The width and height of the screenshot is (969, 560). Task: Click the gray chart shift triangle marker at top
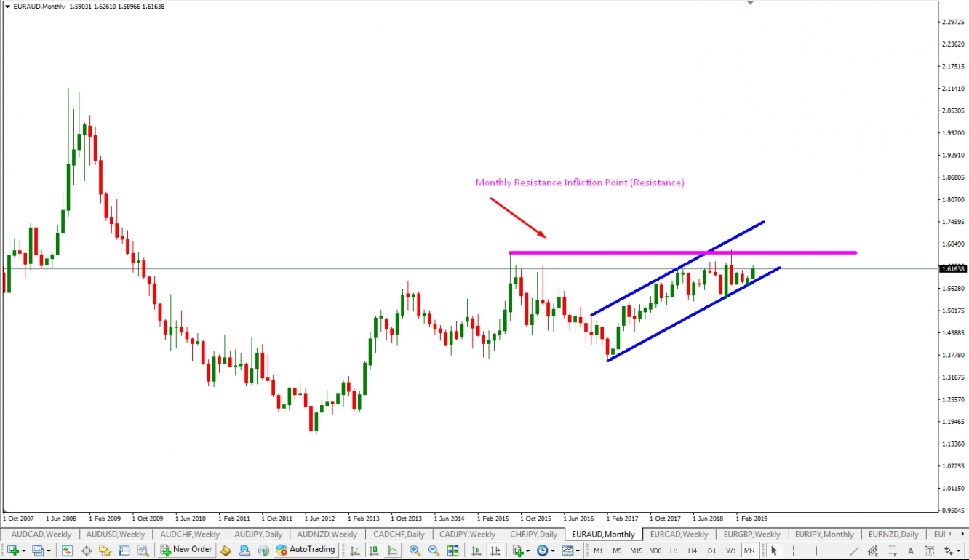(x=750, y=3)
